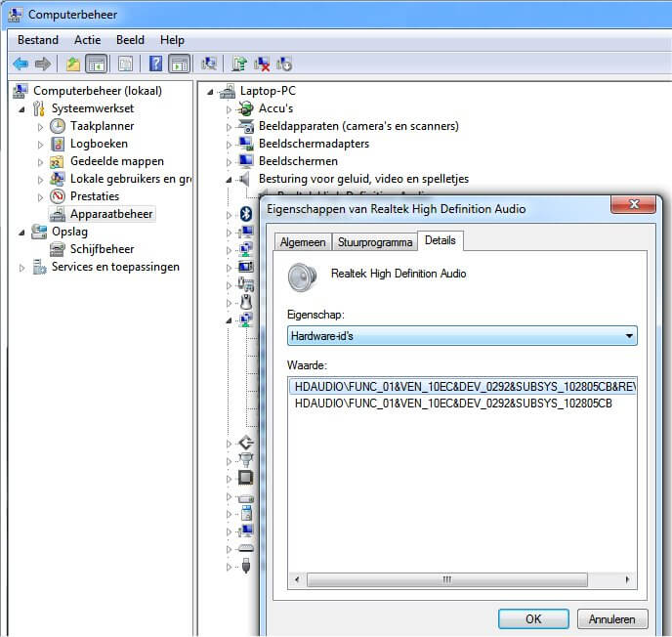Screen dimensions: 672x637
Task: Select Schijfbeheer in the left tree
Action: [x=102, y=249]
